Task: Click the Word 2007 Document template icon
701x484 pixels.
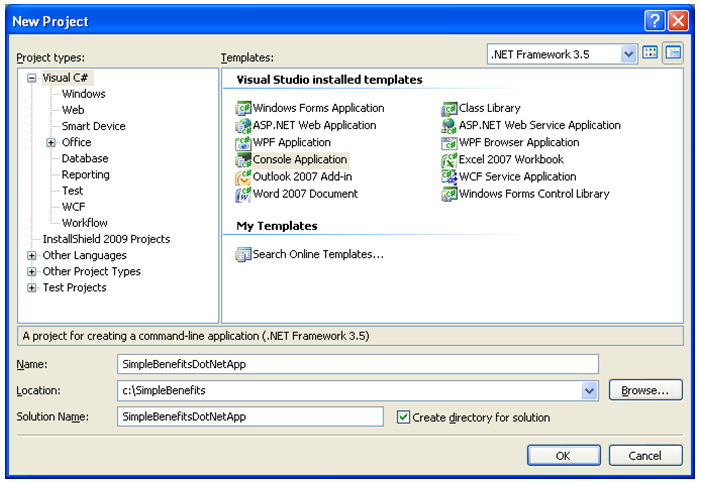Action: 243,194
